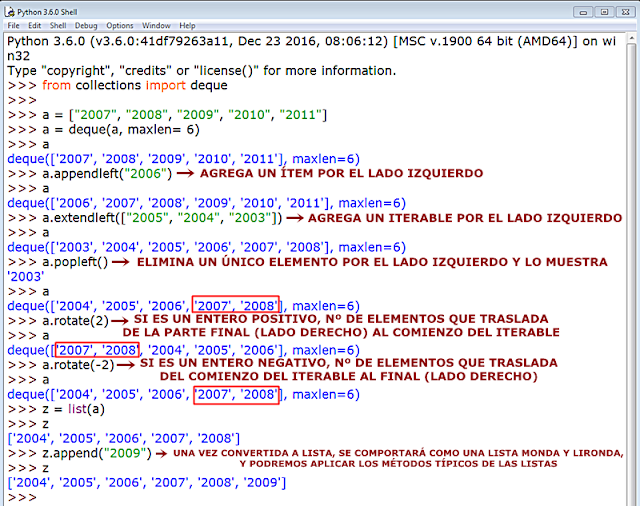Close the Python 3.6.0 Shell window
The height and width of the screenshot is (506, 640).
click(x=625, y=12)
